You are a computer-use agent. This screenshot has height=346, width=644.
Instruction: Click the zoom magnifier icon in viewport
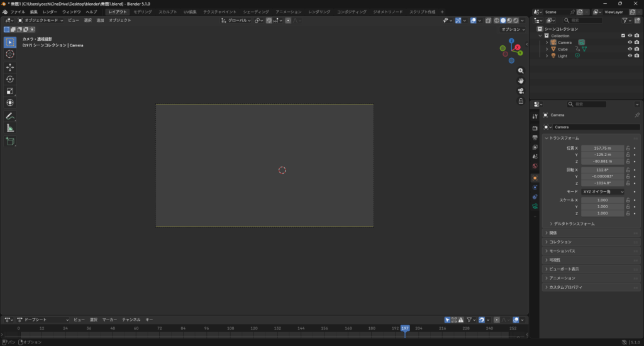click(521, 70)
